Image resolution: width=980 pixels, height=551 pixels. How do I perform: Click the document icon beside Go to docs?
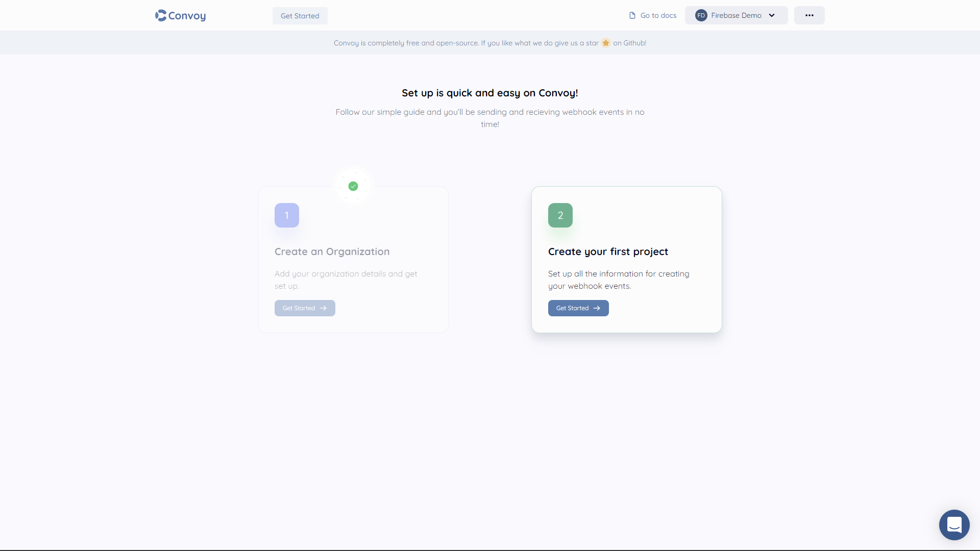click(x=631, y=15)
